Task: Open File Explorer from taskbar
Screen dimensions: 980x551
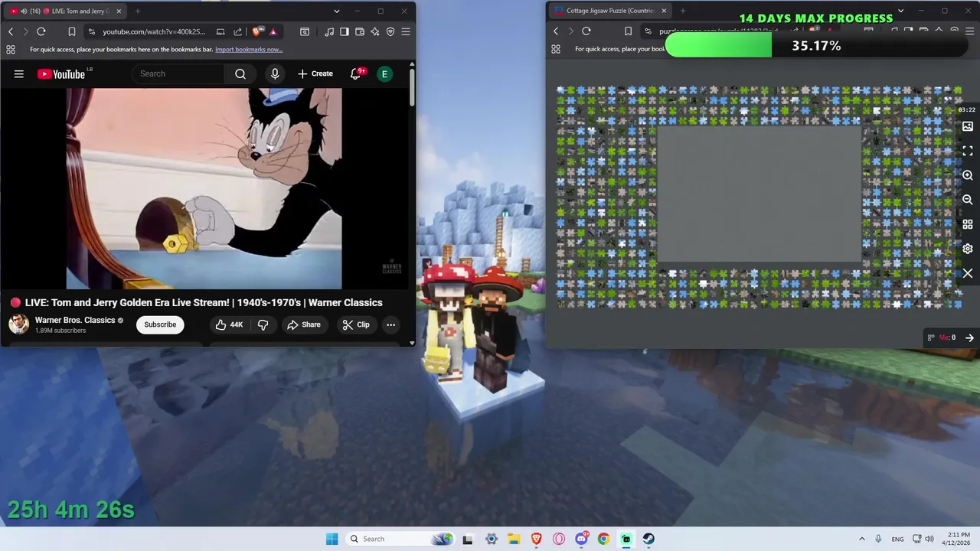Action: [514, 539]
